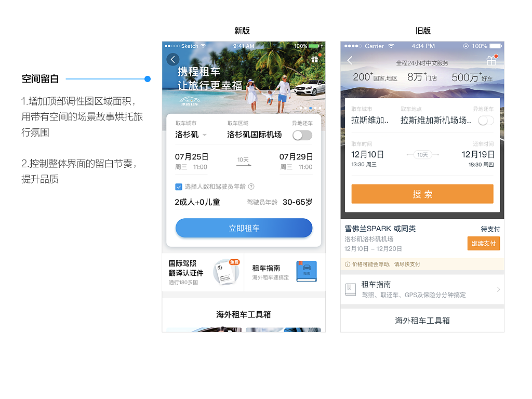
Task: Click the 待支付 status text
Action: tap(490, 229)
